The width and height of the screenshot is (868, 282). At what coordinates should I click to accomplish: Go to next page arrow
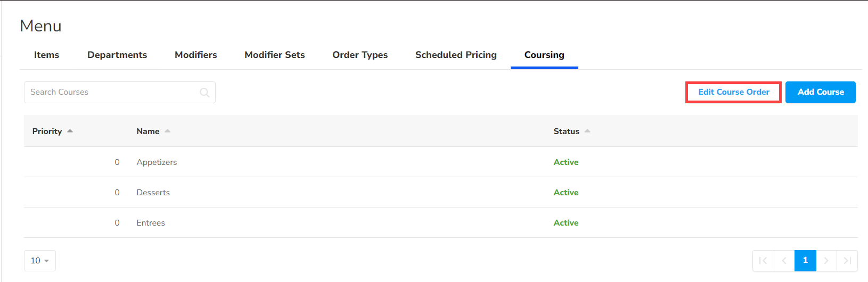826,261
